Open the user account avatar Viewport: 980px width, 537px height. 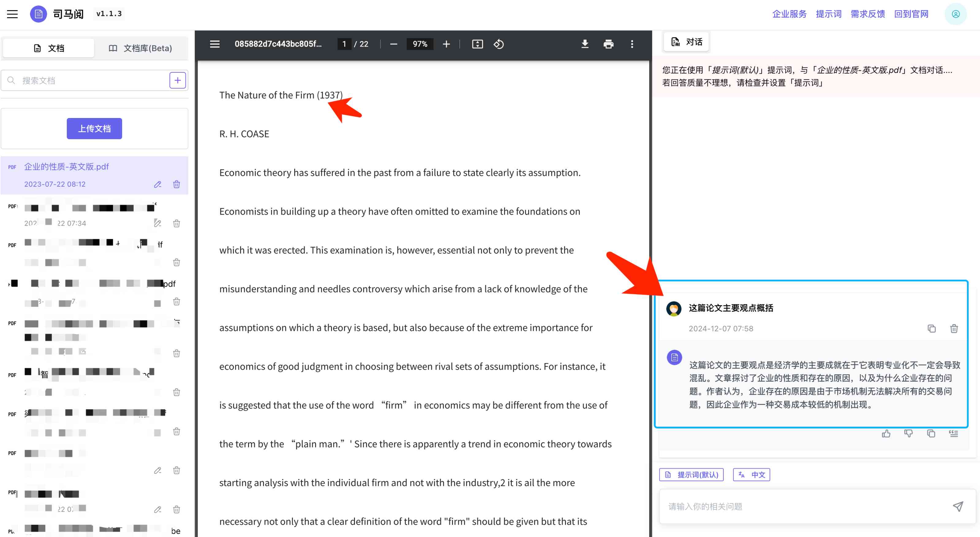[955, 14]
